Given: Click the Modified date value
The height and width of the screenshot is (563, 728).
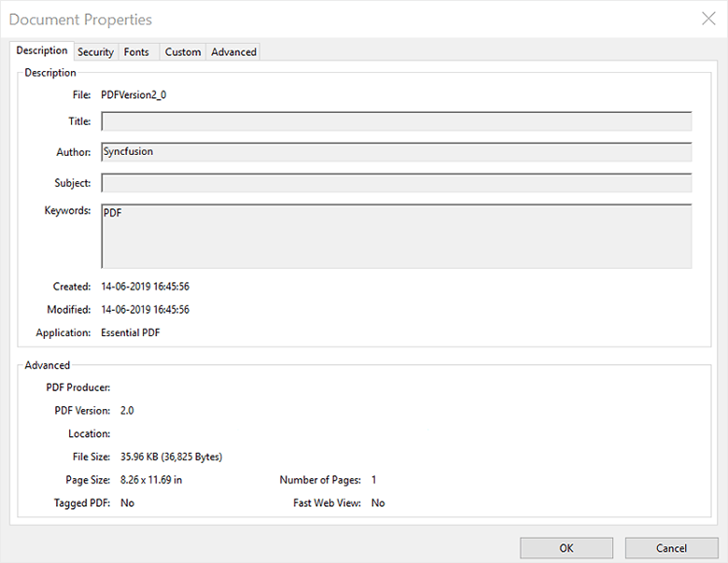Looking at the screenshot, I should [145, 309].
